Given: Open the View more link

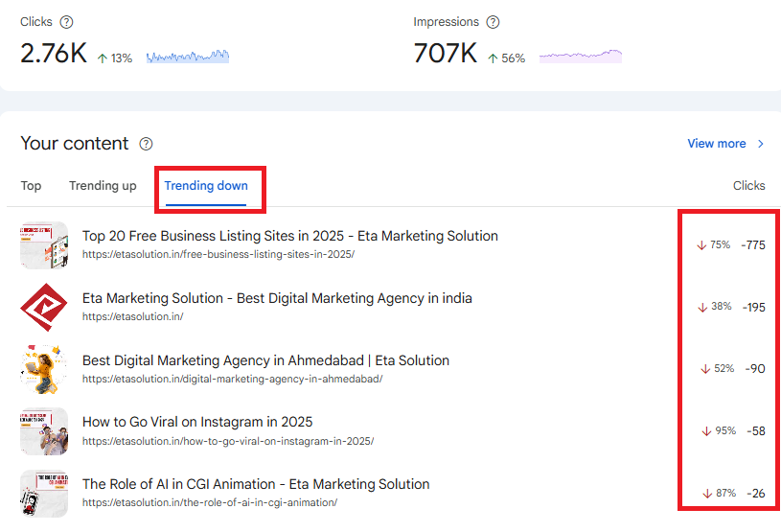Looking at the screenshot, I should [x=716, y=144].
